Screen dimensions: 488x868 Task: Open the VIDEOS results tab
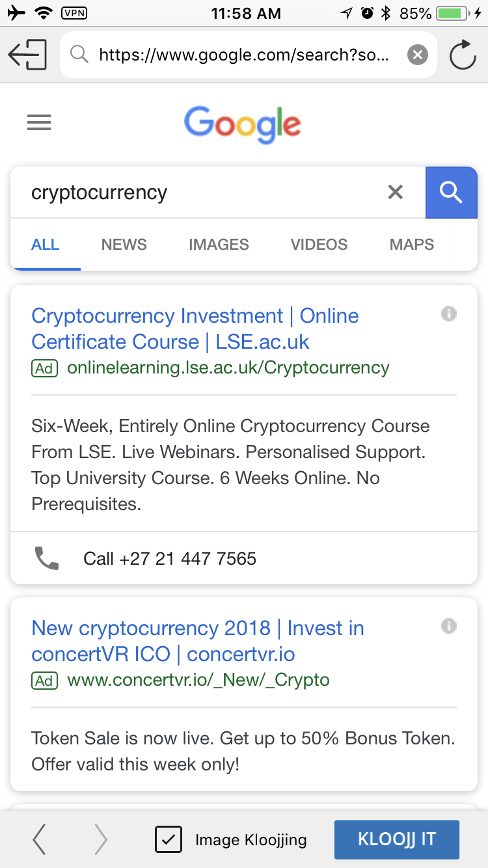(x=319, y=245)
